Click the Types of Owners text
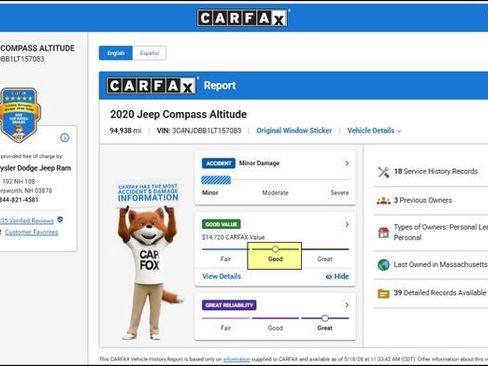 pyautogui.click(x=441, y=232)
